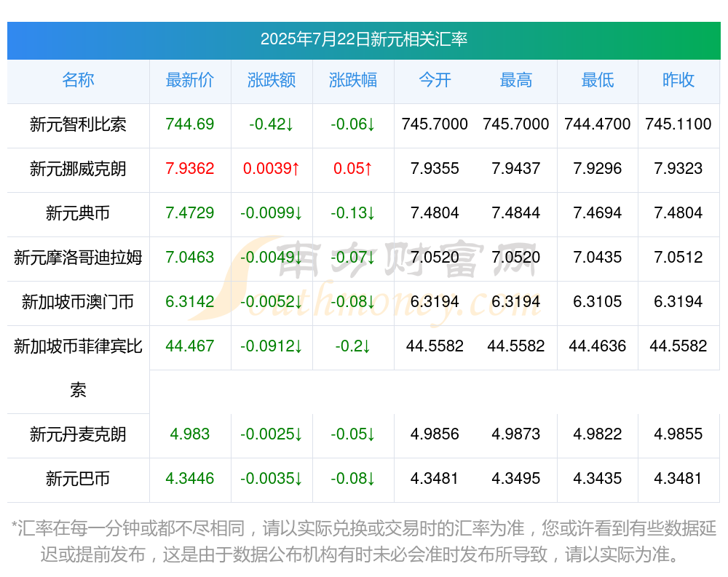
Task: Click change percent -0.06↓
Action: pyautogui.click(x=353, y=124)
